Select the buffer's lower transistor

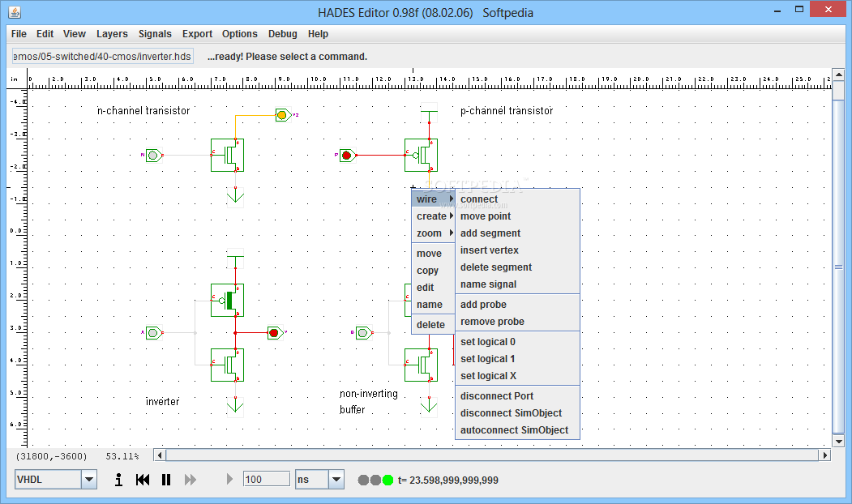click(x=421, y=365)
